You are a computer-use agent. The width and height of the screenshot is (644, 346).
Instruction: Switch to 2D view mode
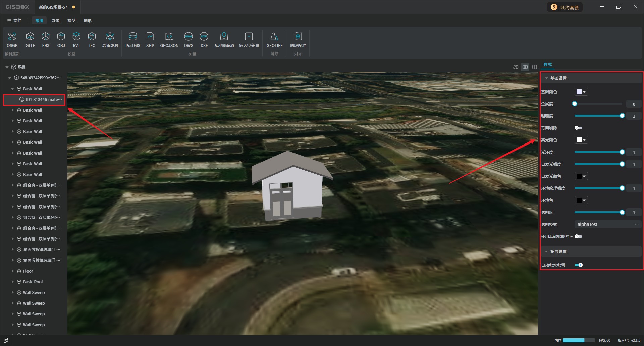point(516,67)
